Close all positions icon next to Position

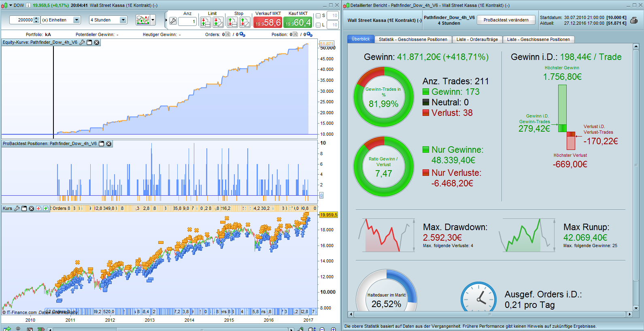[295, 34]
